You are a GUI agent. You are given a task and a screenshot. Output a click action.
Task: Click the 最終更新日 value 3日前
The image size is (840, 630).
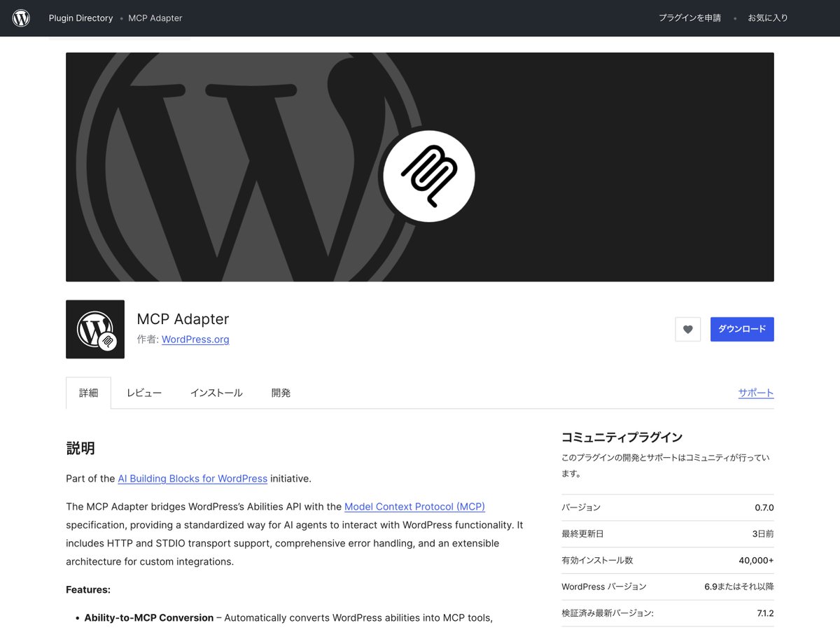tap(763, 533)
